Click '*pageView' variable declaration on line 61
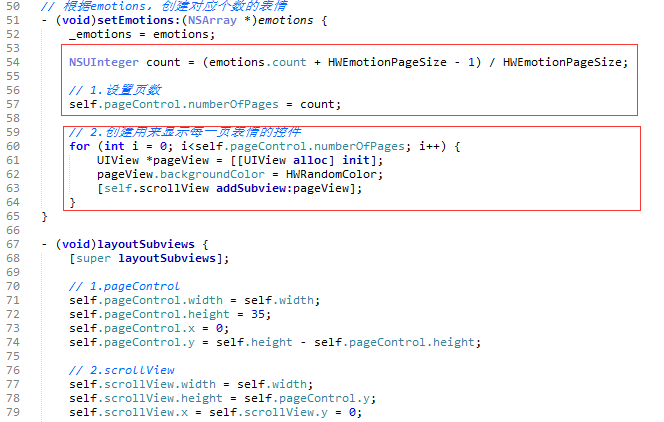 pos(177,160)
